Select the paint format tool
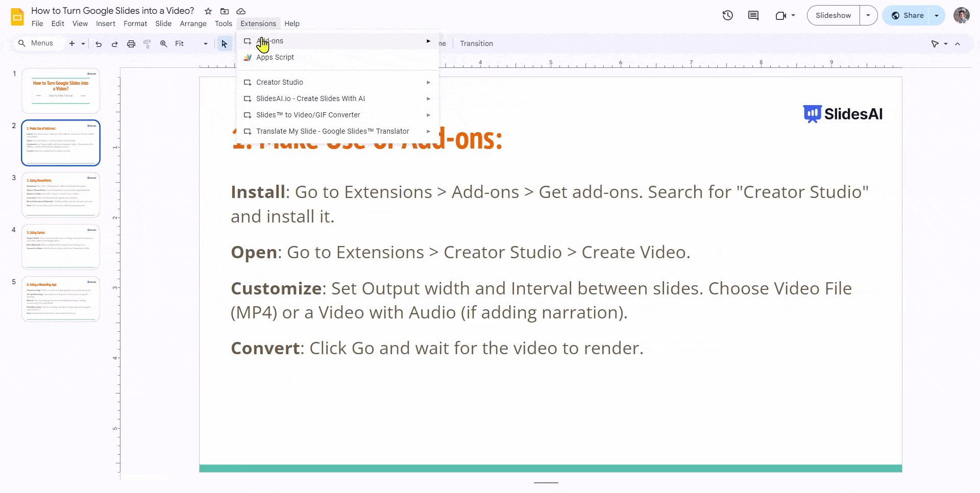Screen dimensions: 980x493 [x=148, y=43]
